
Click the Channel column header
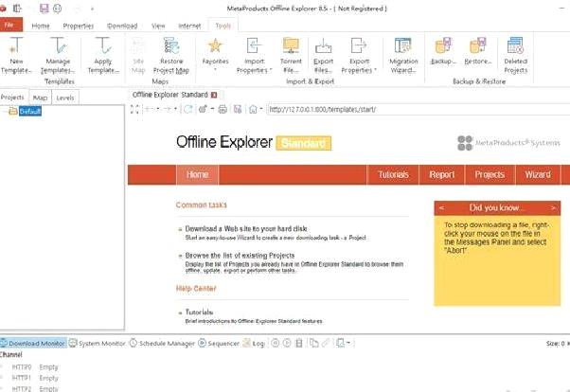tap(11, 354)
